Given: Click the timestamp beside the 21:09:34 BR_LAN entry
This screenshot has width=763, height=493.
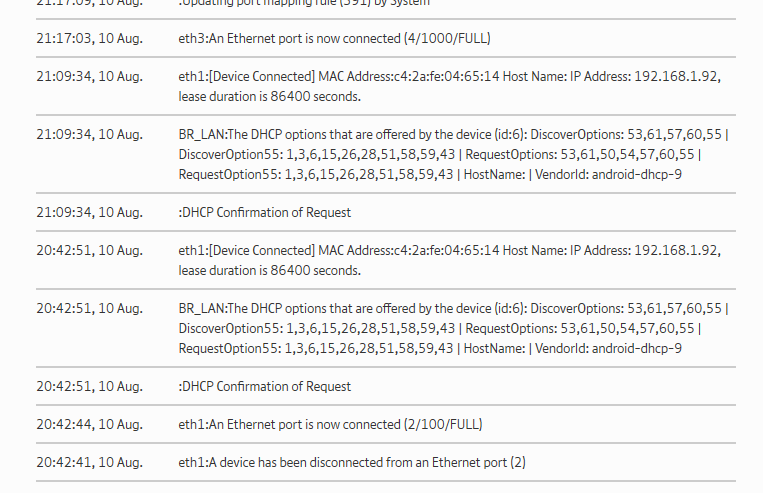Looking at the screenshot, I should (x=89, y=135).
